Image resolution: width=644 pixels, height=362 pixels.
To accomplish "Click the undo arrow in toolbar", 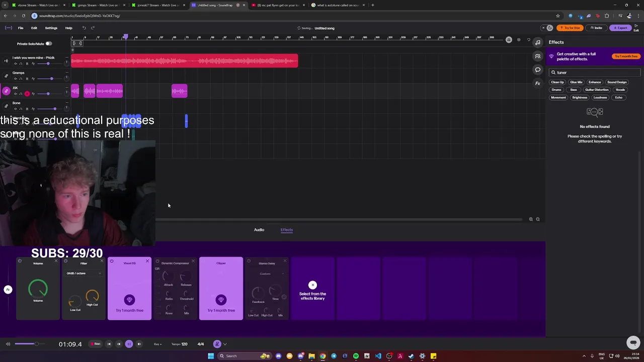I will pos(84,28).
